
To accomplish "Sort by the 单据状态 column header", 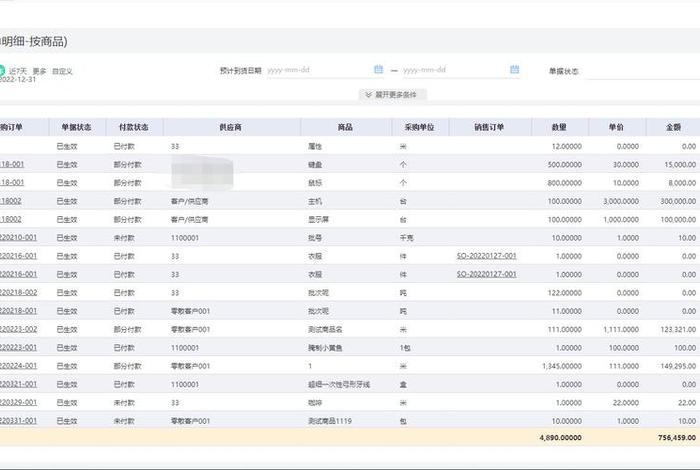I will click(77, 127).
